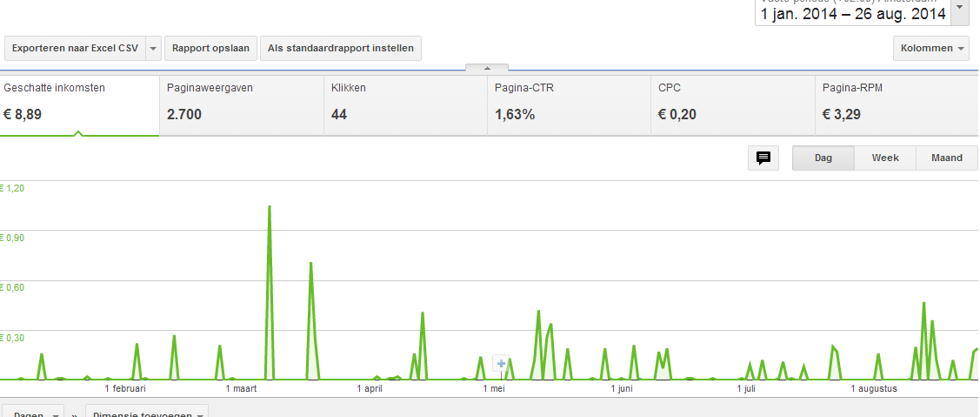Open export format dropdown arrow
The width and height of the screenshot is (980, 417).
(154, 48)
